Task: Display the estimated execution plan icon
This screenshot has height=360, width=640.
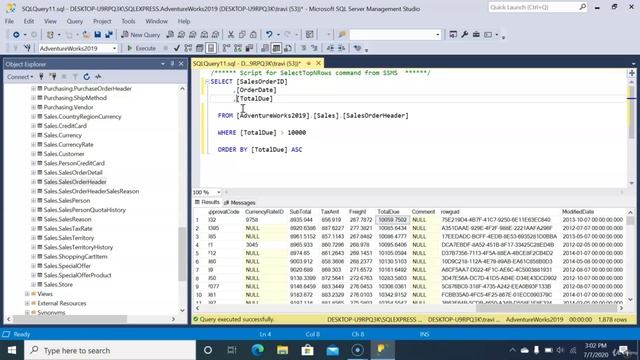Action: click(188, 48)
